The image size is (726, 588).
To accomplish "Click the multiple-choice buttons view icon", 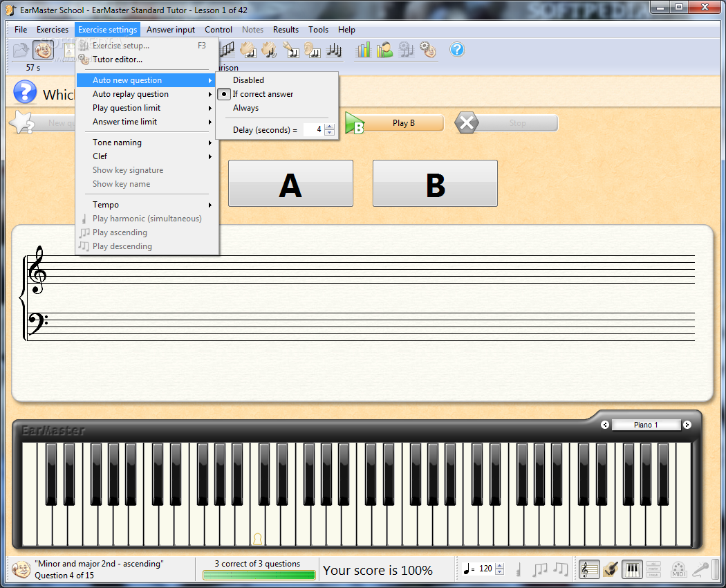I will [x=653, y=569].
